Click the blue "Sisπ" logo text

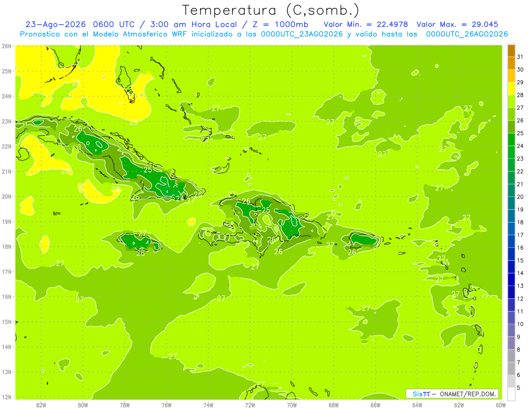pyautogui.click(x=421, y=394)
